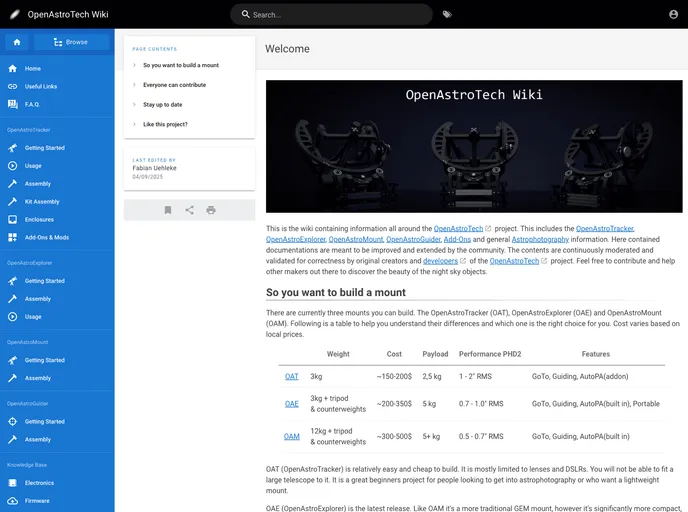Click the Electronics chip icon

tap(12, 483)
